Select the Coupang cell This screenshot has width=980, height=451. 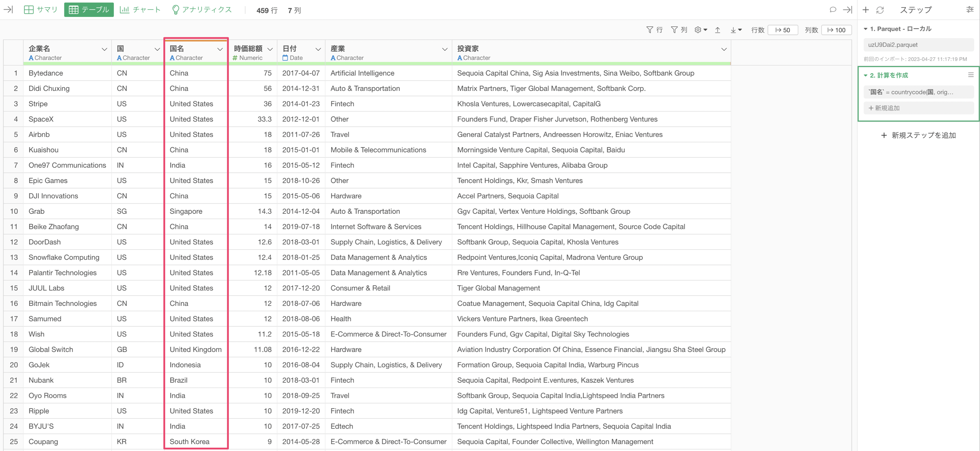[x=67, y=442]
